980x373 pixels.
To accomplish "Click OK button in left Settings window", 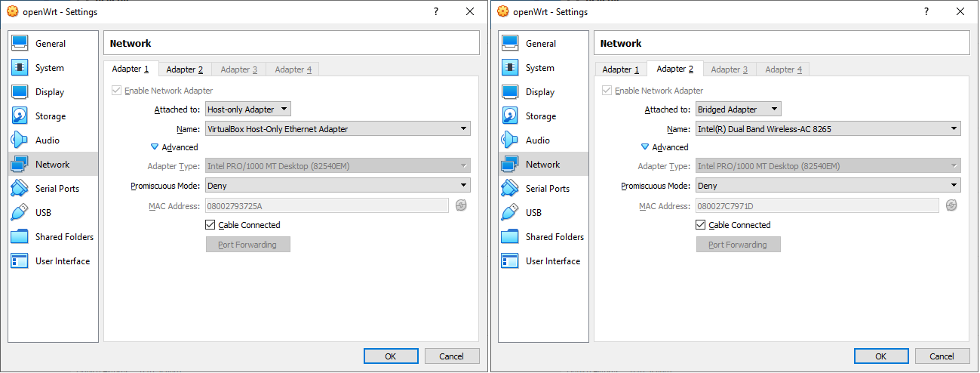I will pyautogui.click(x=391, y=356).
